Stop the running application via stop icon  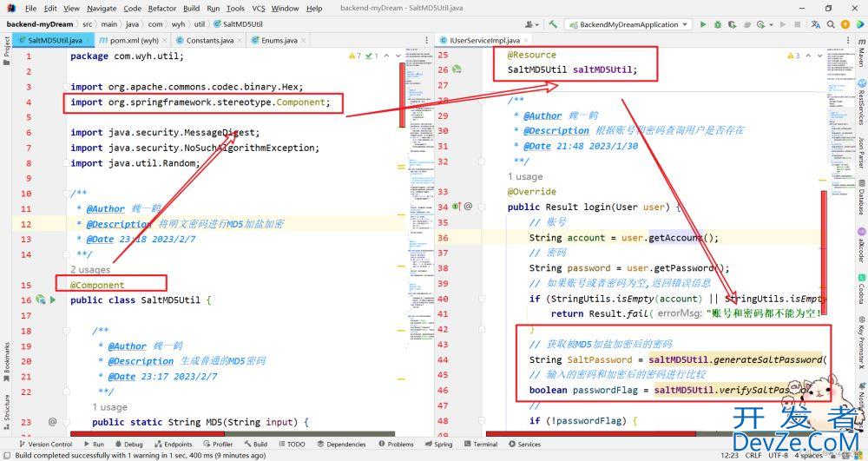click(797, 24)
